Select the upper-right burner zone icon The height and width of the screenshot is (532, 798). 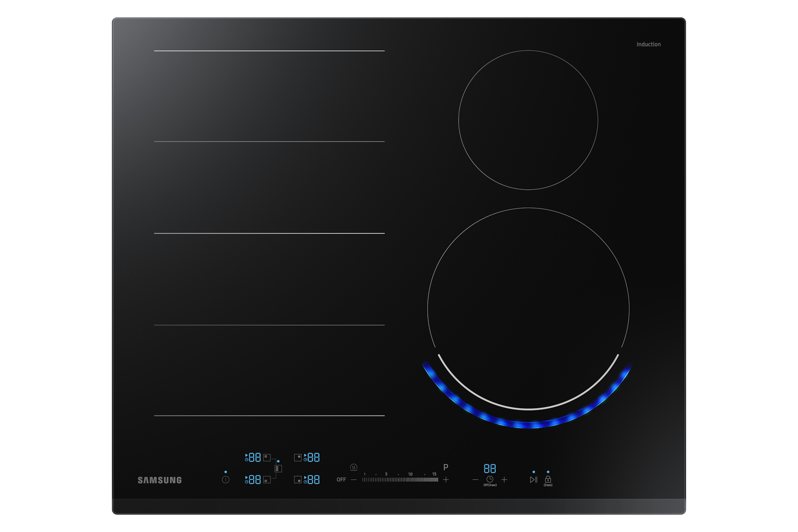tap(298, 458)
